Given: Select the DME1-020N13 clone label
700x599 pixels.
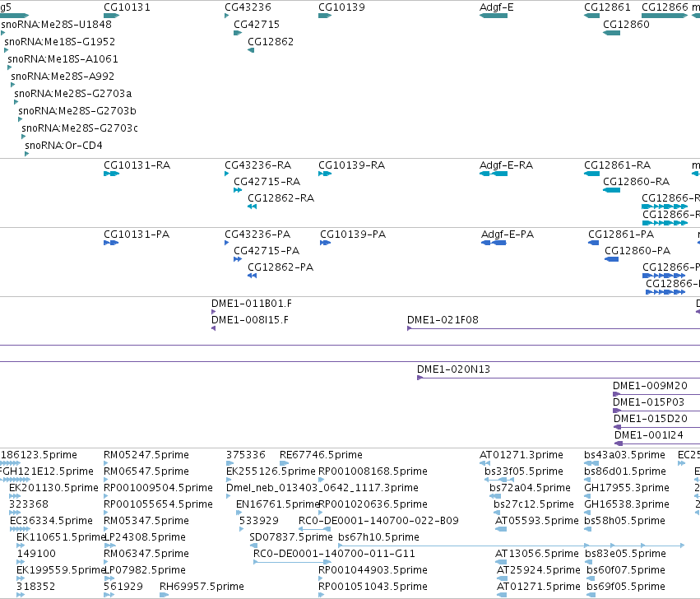Looking at the screenshot, I should (453, 369).
